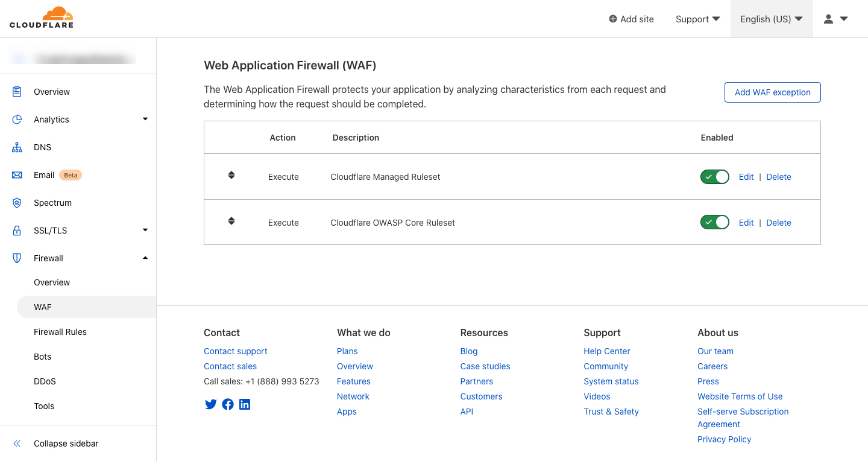Viewport: 868px width, 461px height.
Task: Disable the Cloudflare OWASP Core Ruleset toggle
Action: click(x=715, y=223)
